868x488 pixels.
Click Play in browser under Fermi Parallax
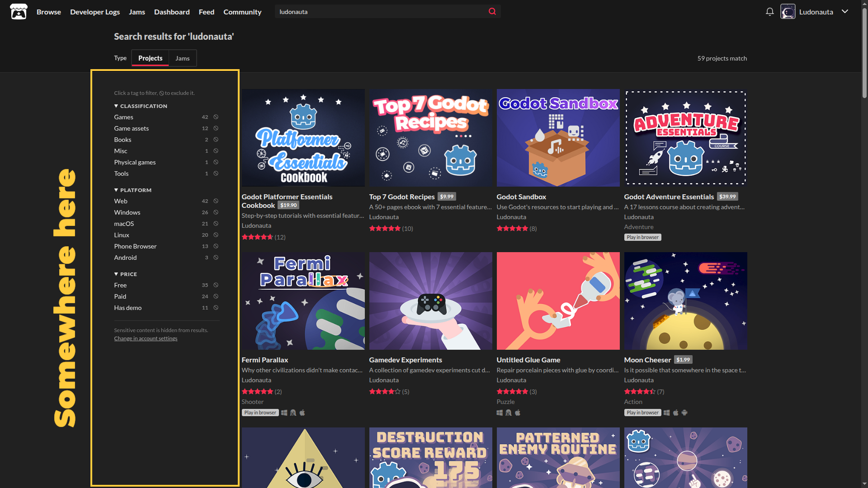tap(260, 413)
